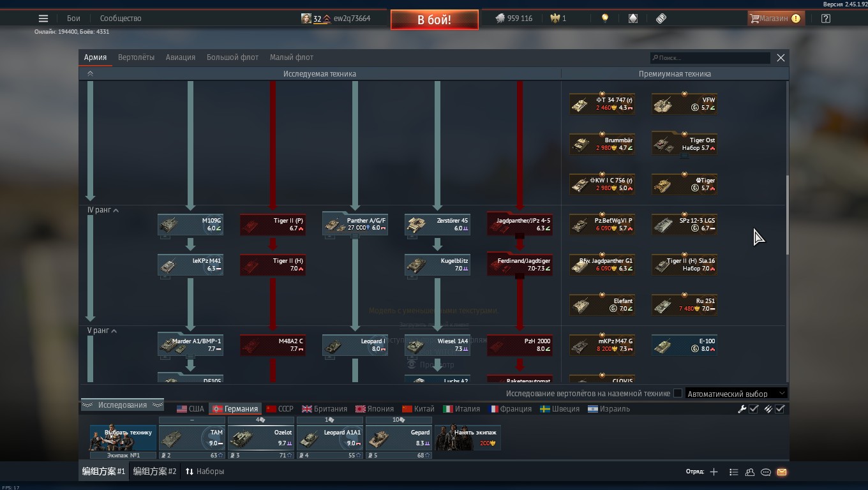
Task: Expand the Marder A1/BMP-1 group
Action: click(x=190, y=357)
